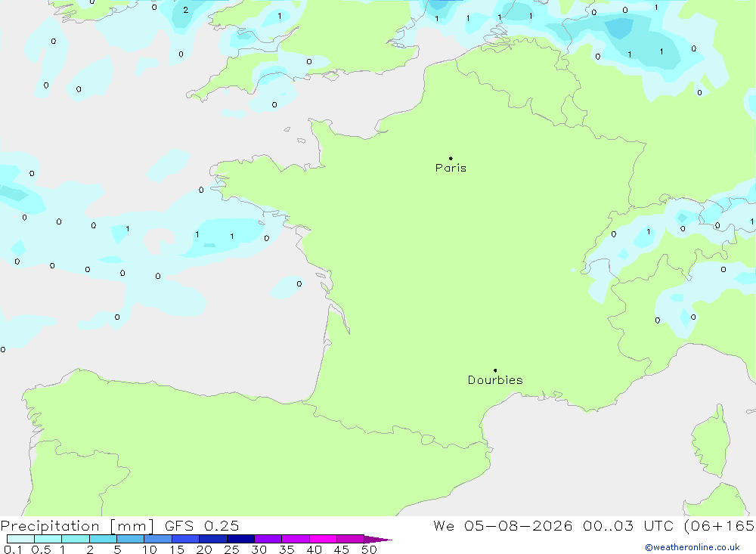Select the Dourbies map marker dot
The image size is (756, 554).
495,370
